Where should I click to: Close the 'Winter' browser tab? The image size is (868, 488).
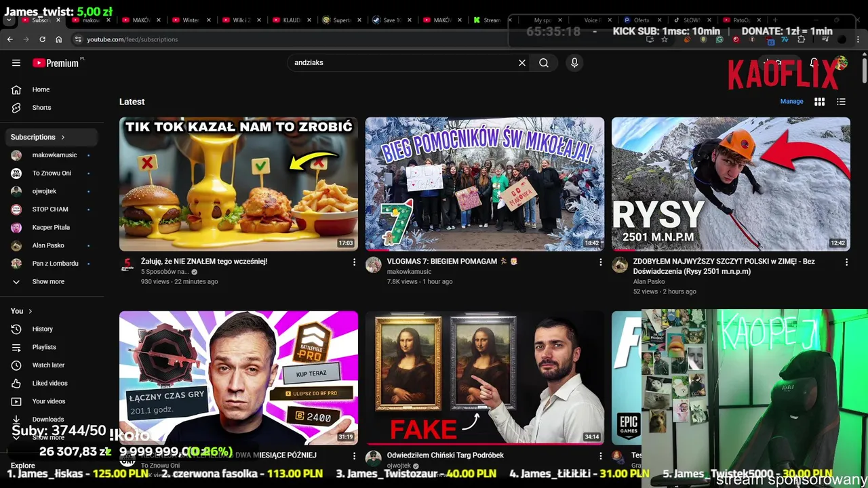pos(209,20)
